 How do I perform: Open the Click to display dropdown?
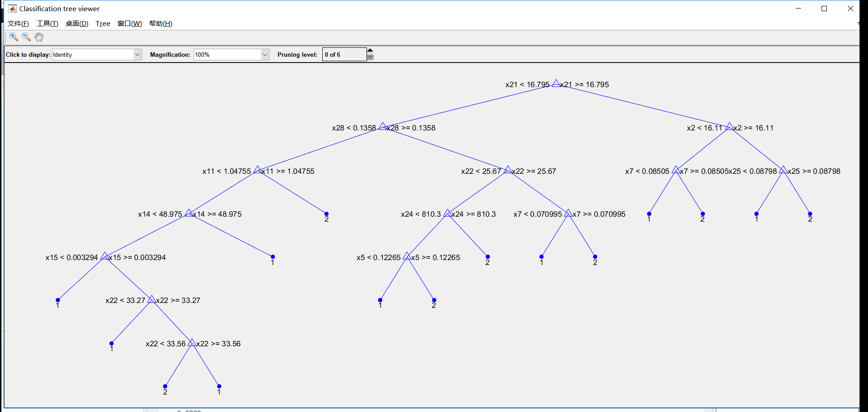pyautogui.click(x=97, y=55)
